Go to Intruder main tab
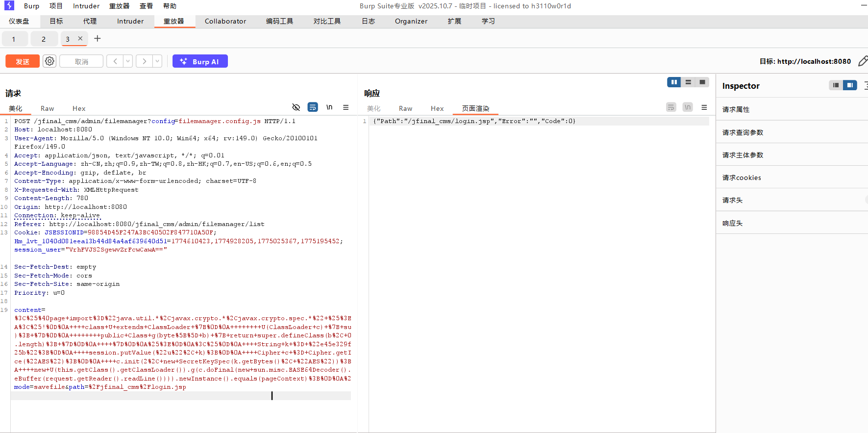The width and height of the screenshot is (868, 433). click(130, 21)
